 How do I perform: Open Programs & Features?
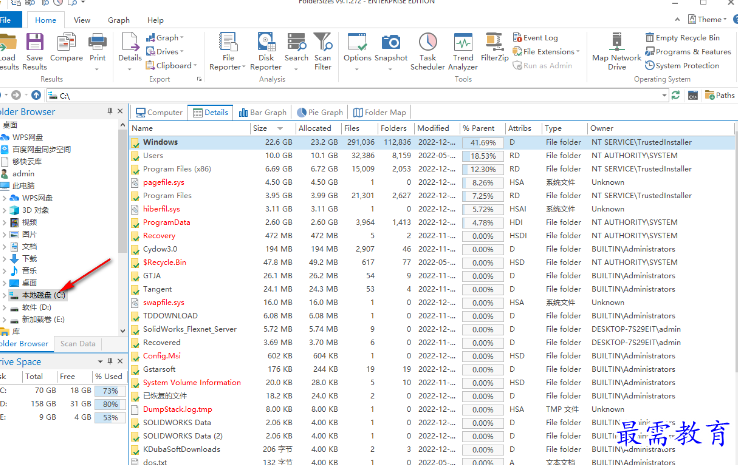point(688,51)
